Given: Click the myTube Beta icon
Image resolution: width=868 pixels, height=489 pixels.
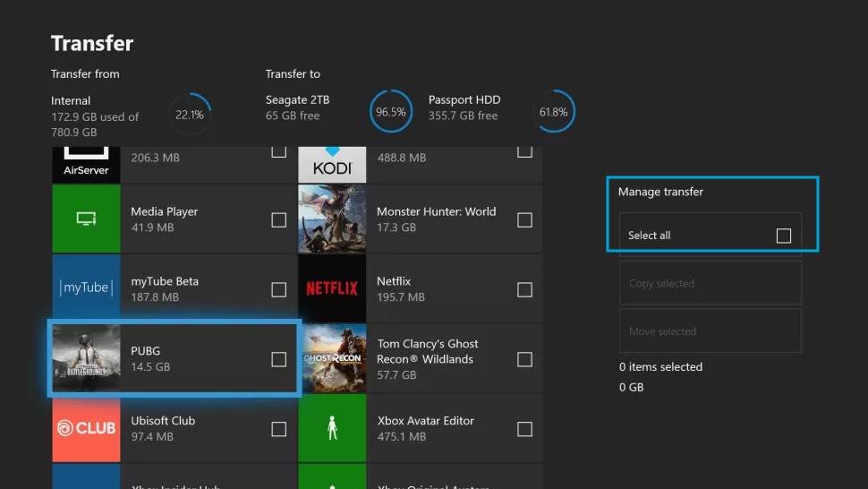Looking at the screenshot, I should point(86,288).
